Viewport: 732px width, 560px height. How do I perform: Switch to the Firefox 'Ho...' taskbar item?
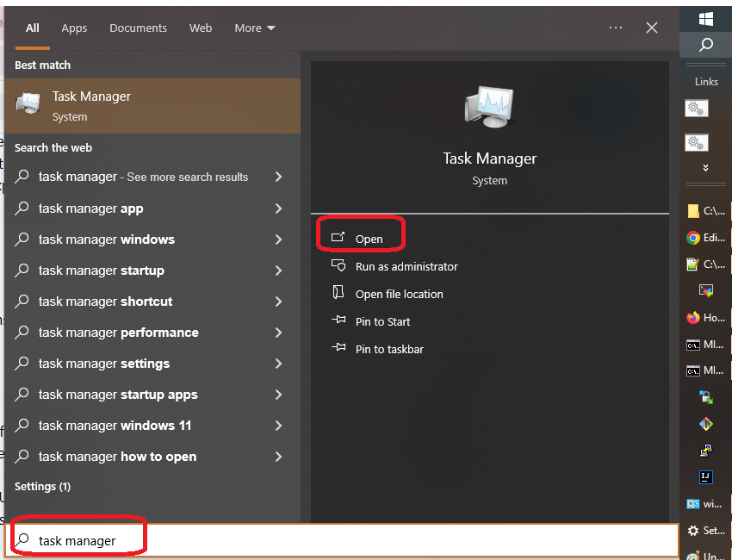[x=706, y=318]
